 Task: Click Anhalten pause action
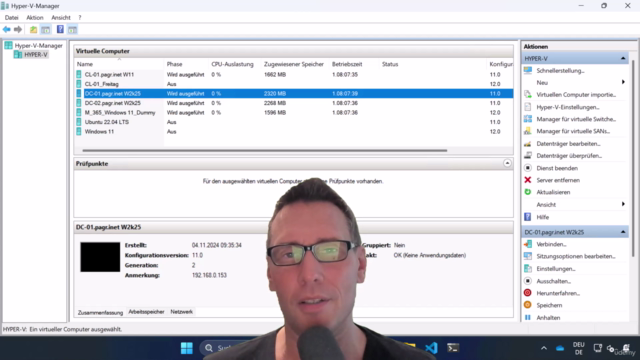pos(548,318)
